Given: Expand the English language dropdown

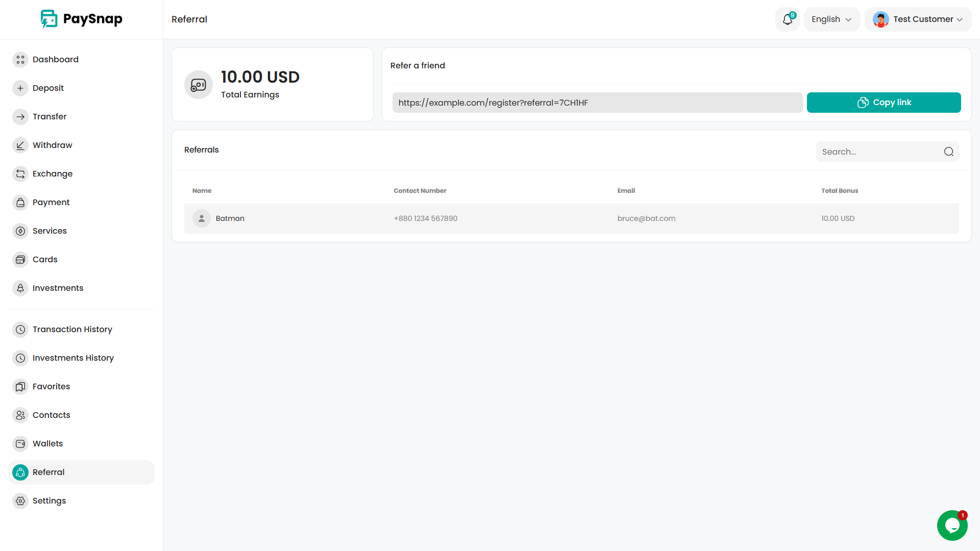Looking at the screenshot, I should [x=831, y=19].
